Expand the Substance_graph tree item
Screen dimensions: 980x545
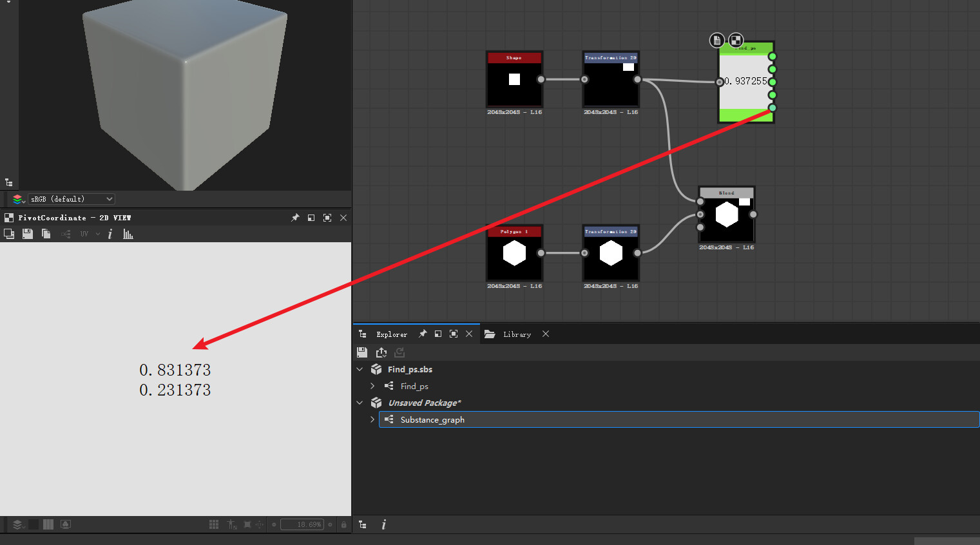click(x=372, y=419)
